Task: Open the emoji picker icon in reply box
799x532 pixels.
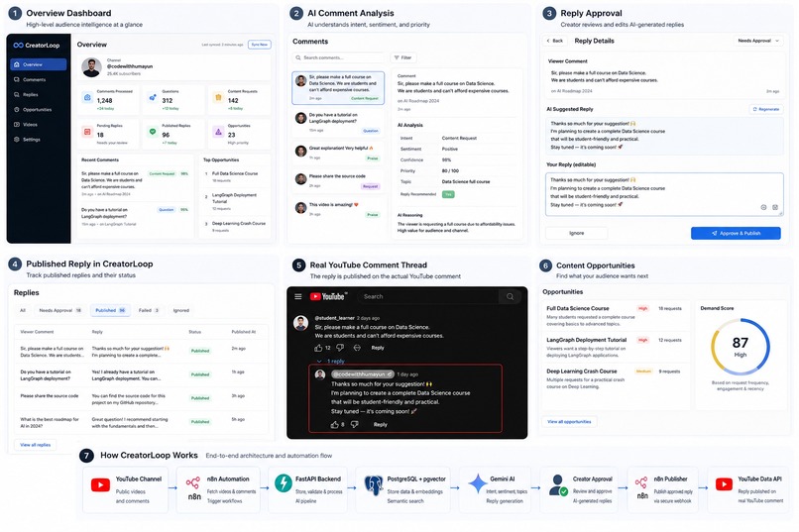Action: 763,207
